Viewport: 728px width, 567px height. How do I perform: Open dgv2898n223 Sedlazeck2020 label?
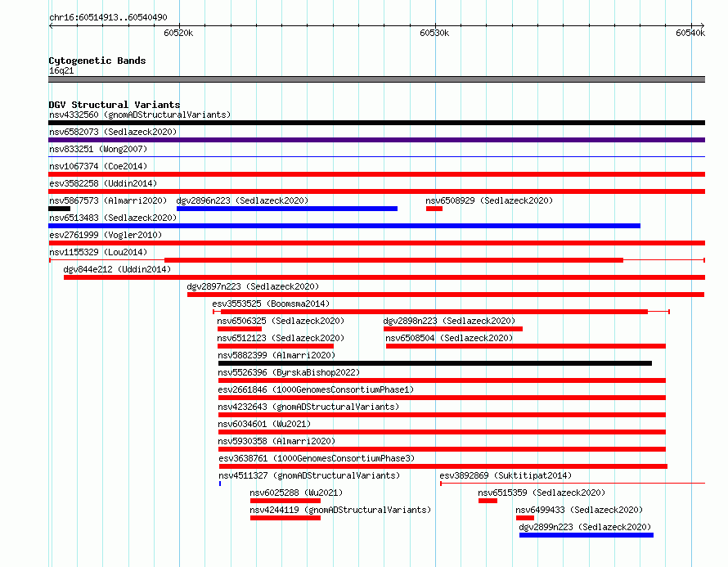coord(449,321)
